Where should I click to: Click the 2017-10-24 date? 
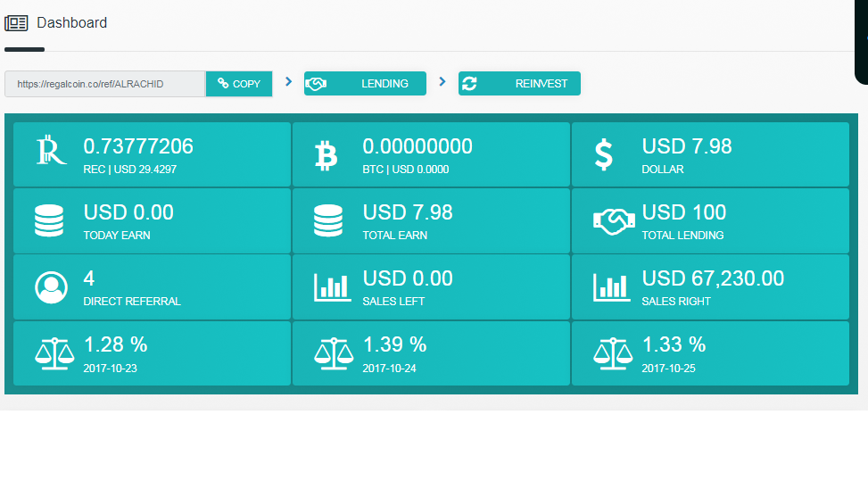389,368
